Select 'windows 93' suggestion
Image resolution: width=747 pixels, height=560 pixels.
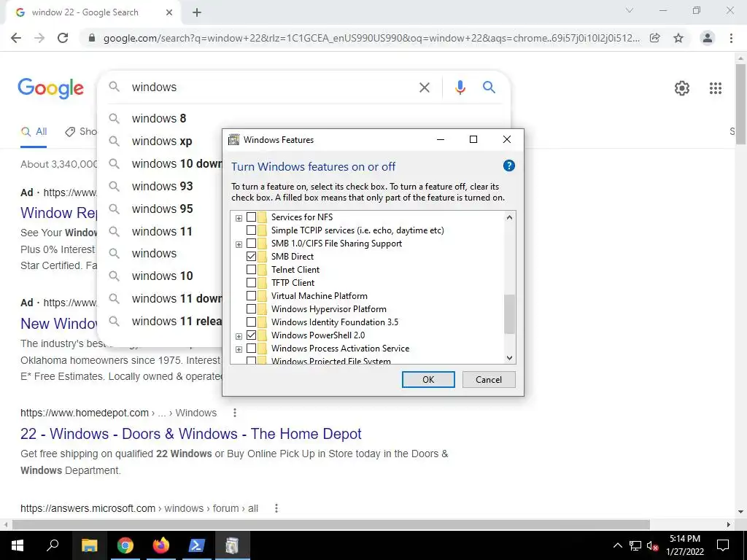click(x=163, y=186)
